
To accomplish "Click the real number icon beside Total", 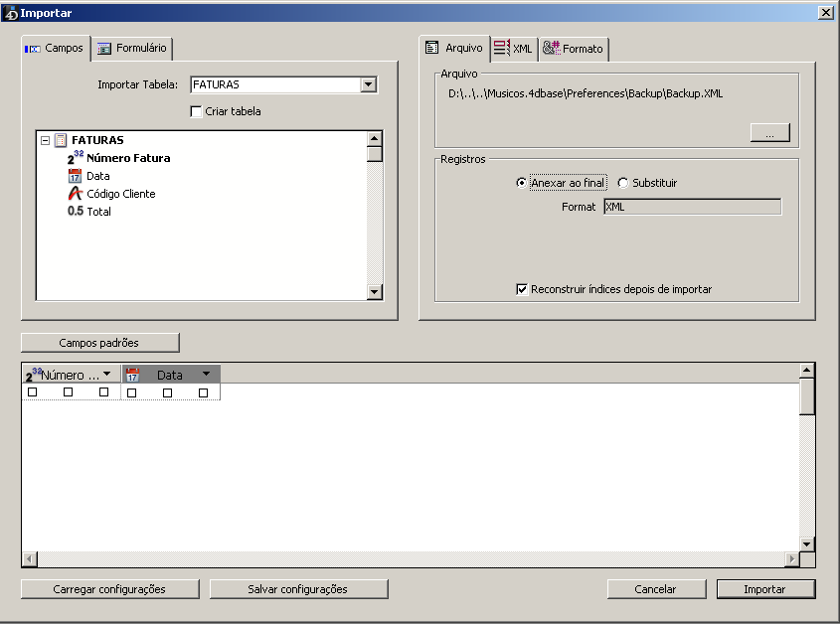I will tap(76, 212).
